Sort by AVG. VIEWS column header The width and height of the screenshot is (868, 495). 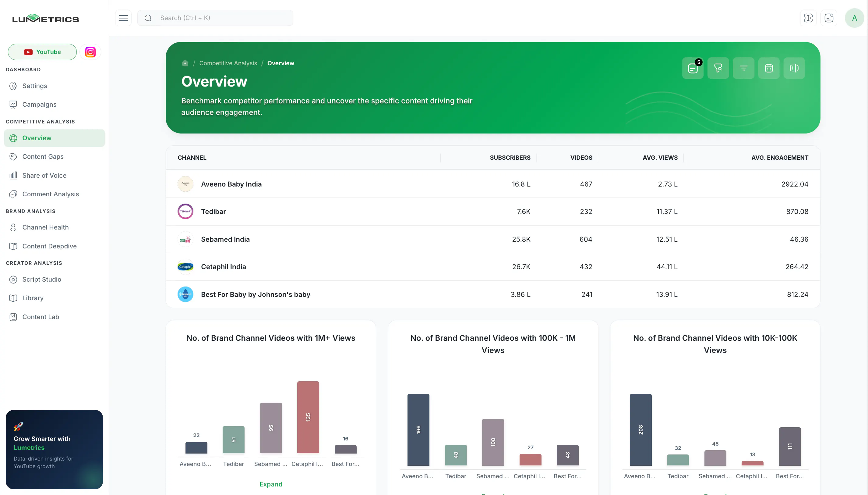(x=660, y=158)
